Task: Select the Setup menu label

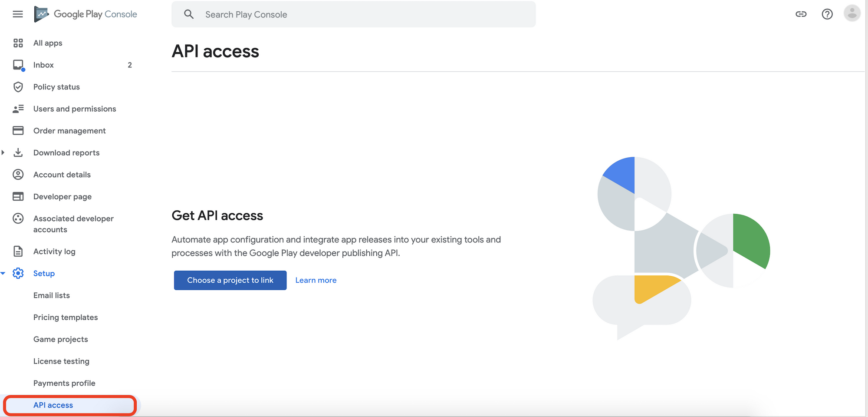Action: coord(44,273)
